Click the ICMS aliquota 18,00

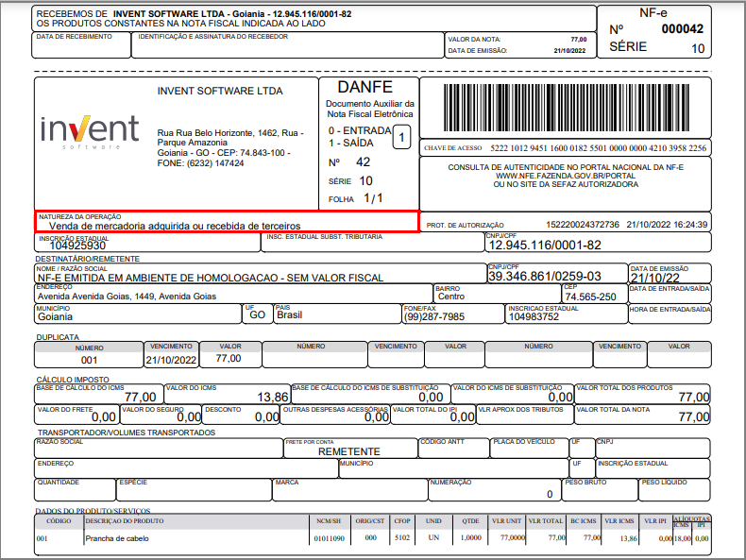pyautogui.click(x=682, y=538)
